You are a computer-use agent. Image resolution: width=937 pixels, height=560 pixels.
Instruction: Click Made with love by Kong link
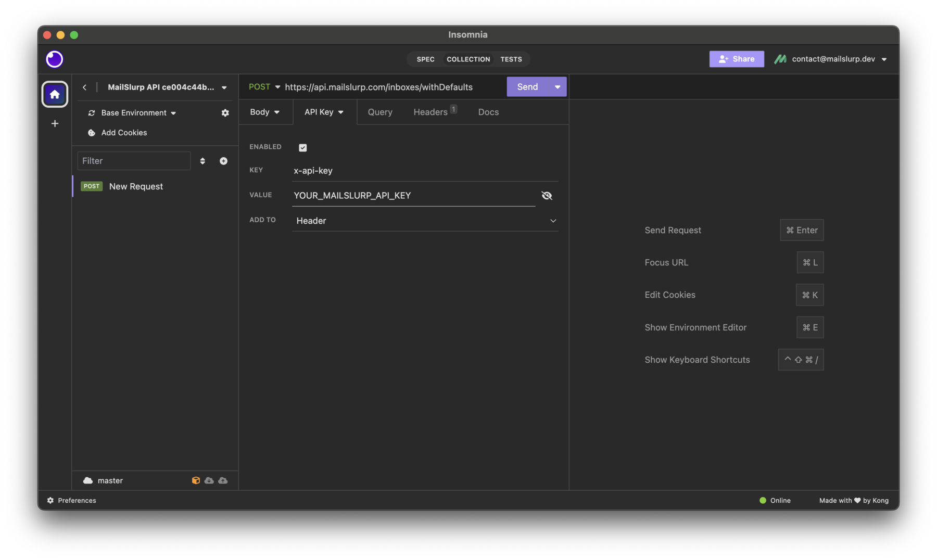[x=854, y=500]
